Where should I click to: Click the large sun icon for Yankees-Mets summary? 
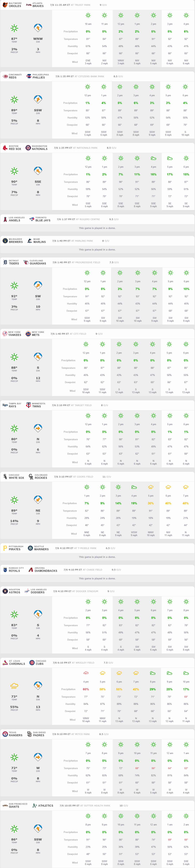(x=14, y=357)
